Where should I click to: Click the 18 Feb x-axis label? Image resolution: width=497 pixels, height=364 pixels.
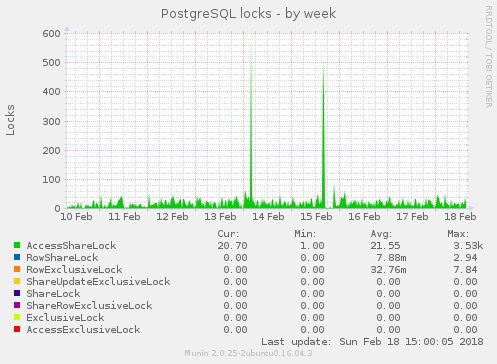point(460,217)
